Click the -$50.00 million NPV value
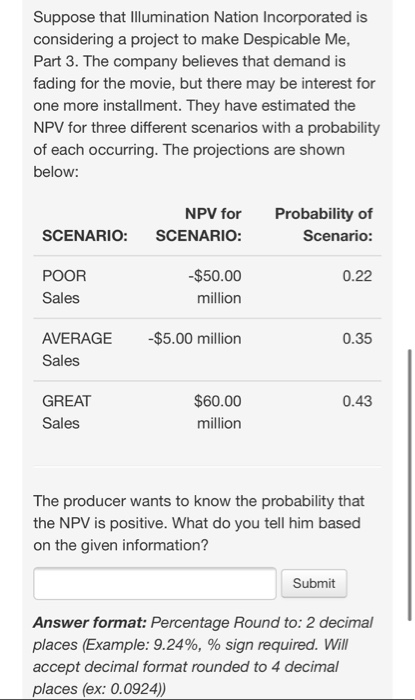 pos(215,287)
